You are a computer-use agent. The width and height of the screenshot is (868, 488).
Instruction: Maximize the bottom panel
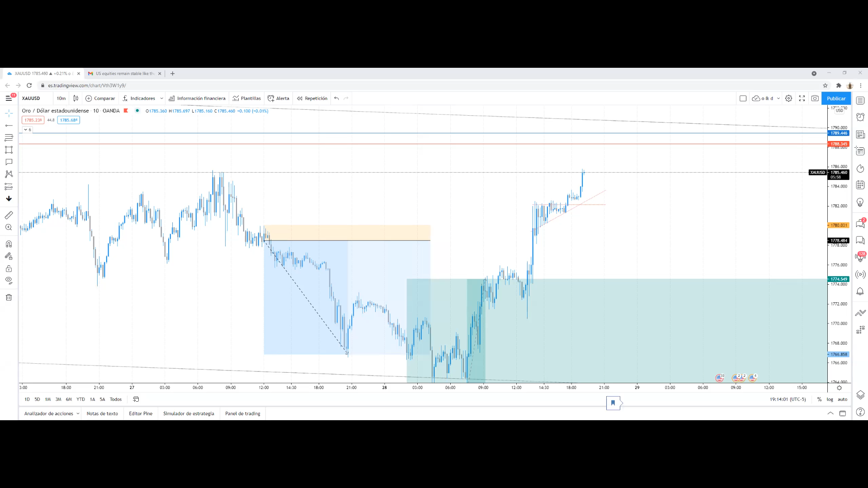pos(843,413)
